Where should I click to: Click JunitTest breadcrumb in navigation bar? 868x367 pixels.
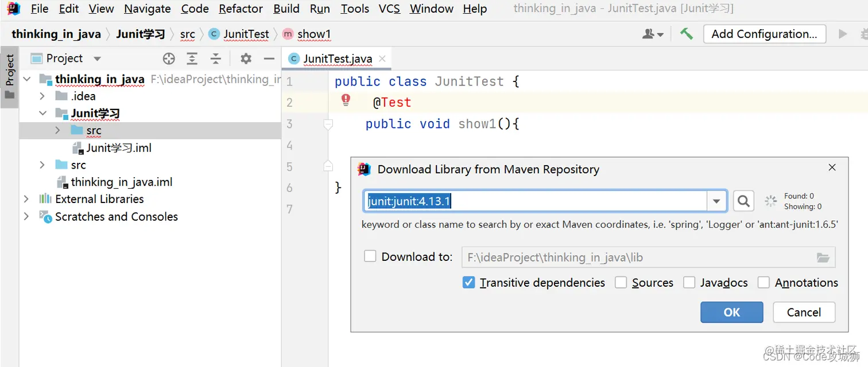point(239,34)
